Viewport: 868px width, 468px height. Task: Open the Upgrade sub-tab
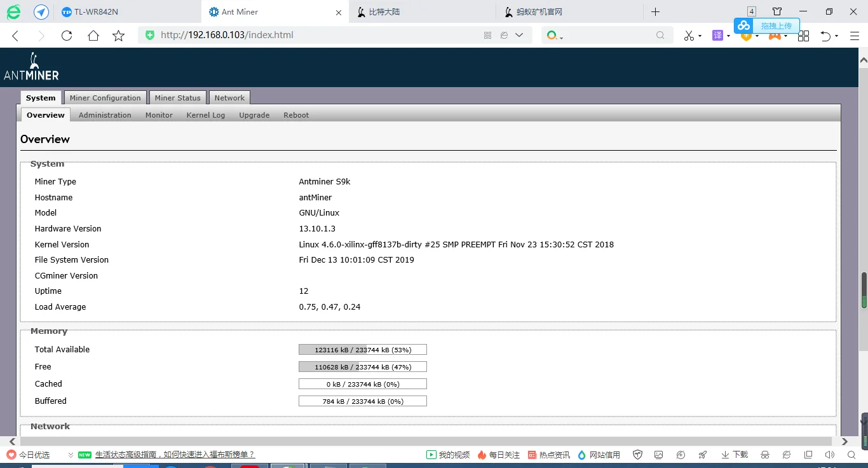pos(254,115)
